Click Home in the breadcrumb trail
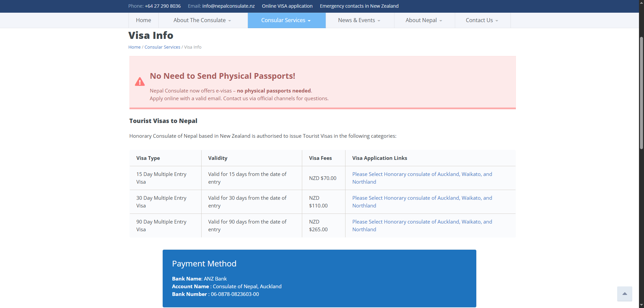This screenshot has height=308, width=644. coord(134,47)
